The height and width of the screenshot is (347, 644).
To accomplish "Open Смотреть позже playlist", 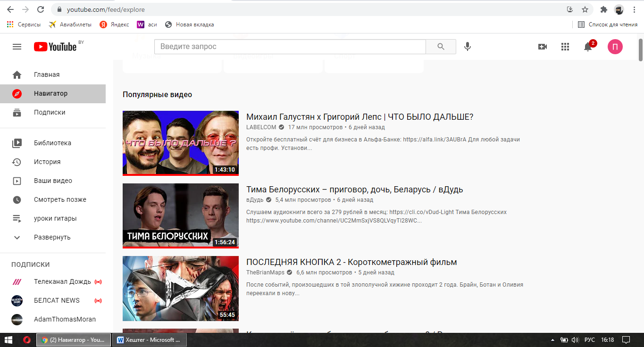I will (x=53, y=199).
